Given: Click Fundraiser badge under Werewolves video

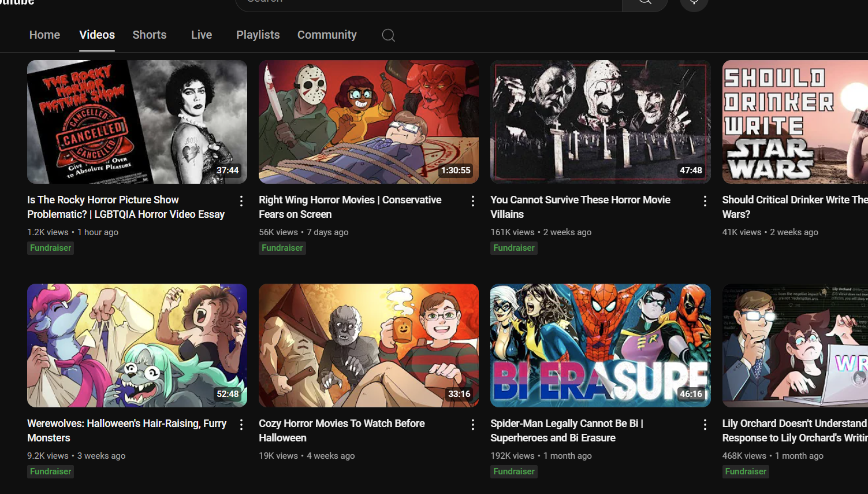Looking at the screenshot, I should click(51, 471).
